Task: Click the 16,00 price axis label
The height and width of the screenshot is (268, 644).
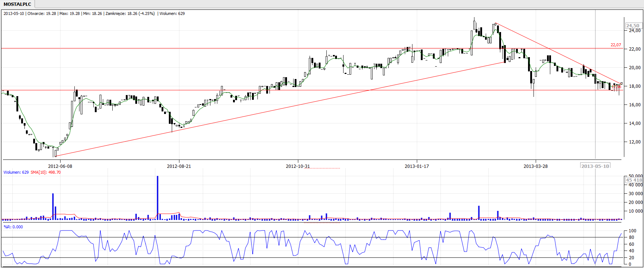Action: point(635,105)
